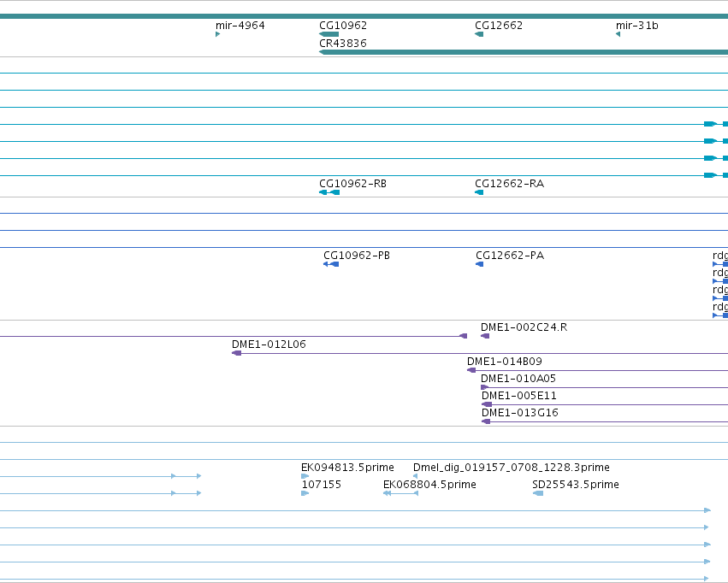Click the mir-4964 gene arrow glyph
728x583 pixels.
pos(218,34)
